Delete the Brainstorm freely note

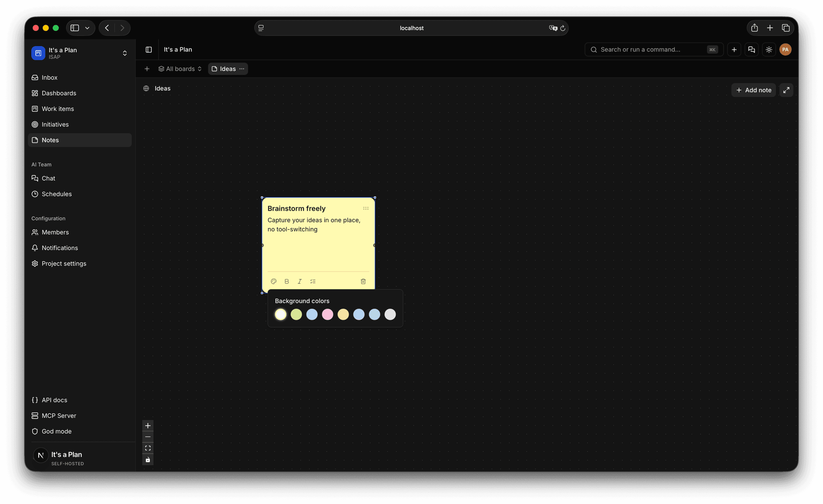click(363, 281)
